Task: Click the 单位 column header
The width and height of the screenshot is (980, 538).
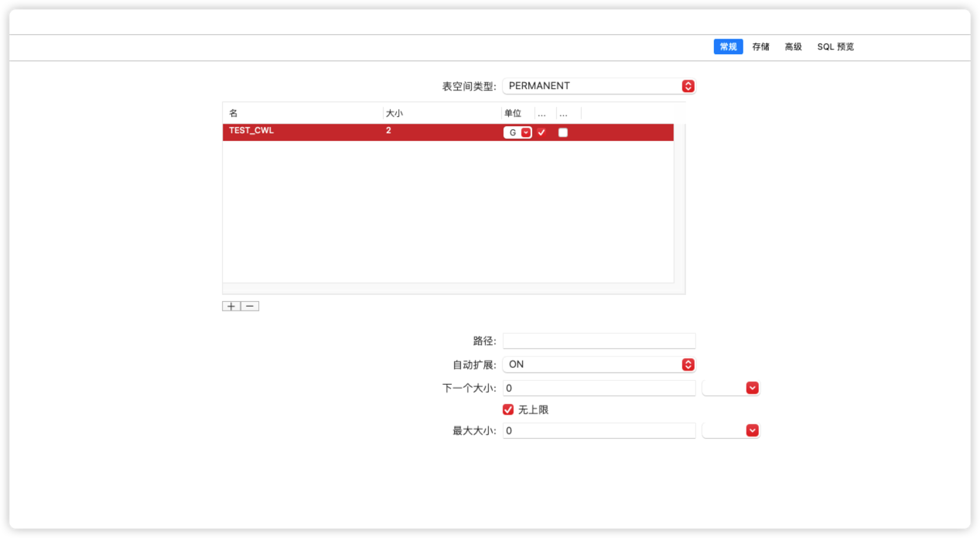Action: point(517,113)
